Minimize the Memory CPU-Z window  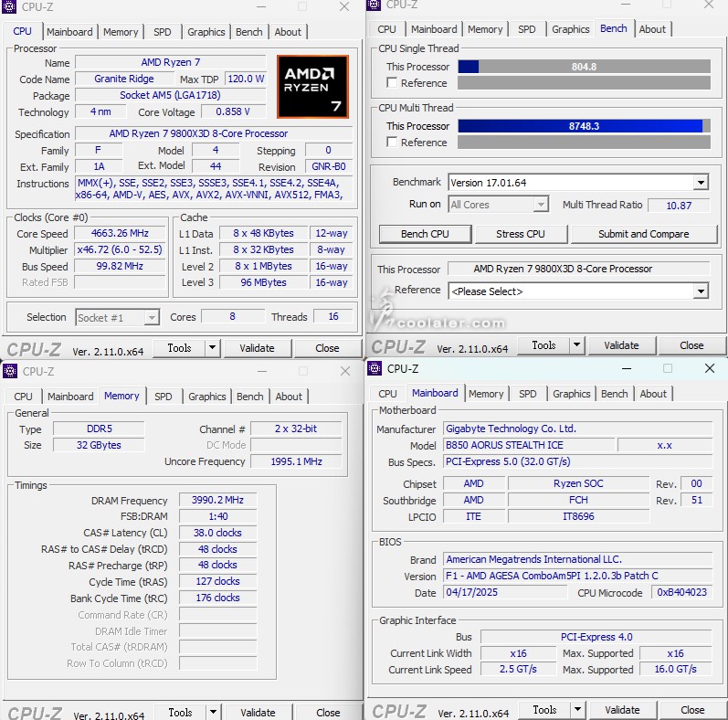(x=262, y=371)
